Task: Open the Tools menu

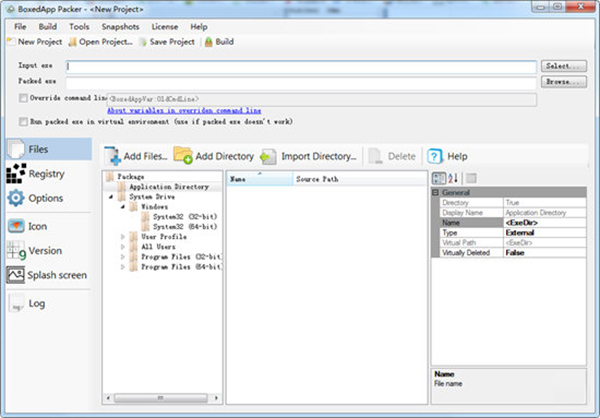Action: pyautogui.click(x=79, y=26)
